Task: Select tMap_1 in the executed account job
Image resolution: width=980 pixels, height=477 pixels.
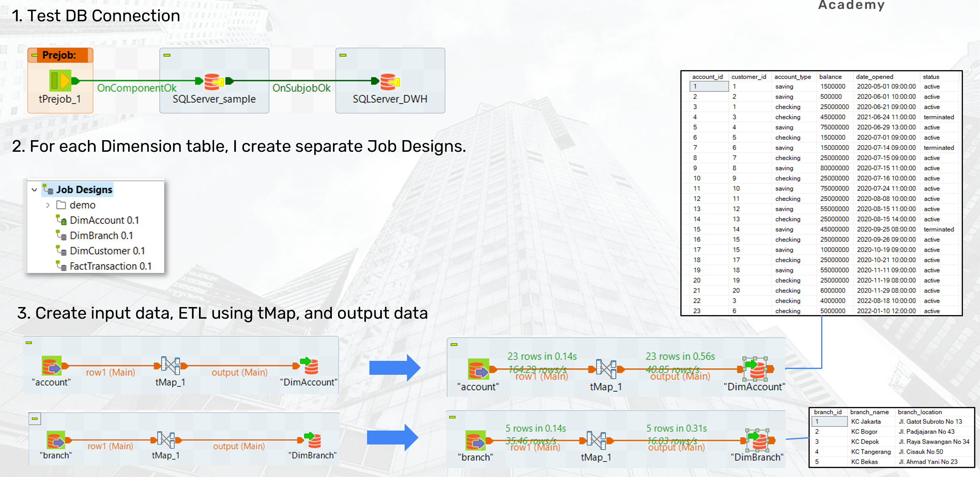Action: click(606, 369)
